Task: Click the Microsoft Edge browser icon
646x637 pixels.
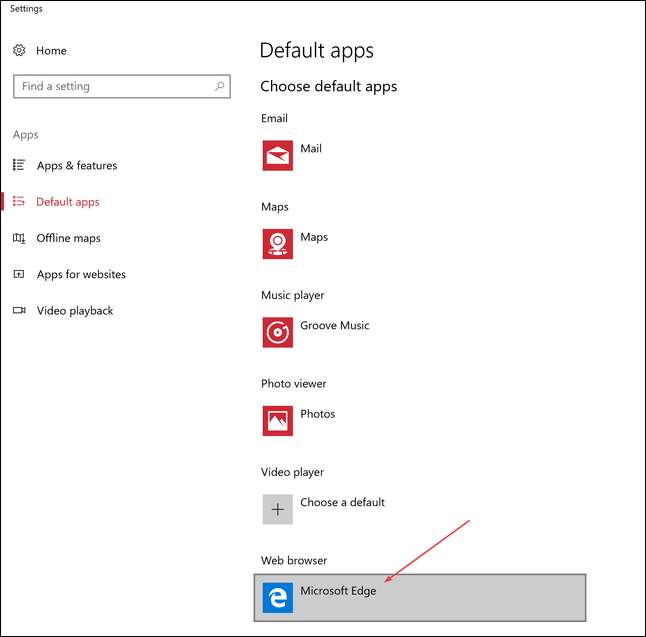Action: tap(278, 598)
